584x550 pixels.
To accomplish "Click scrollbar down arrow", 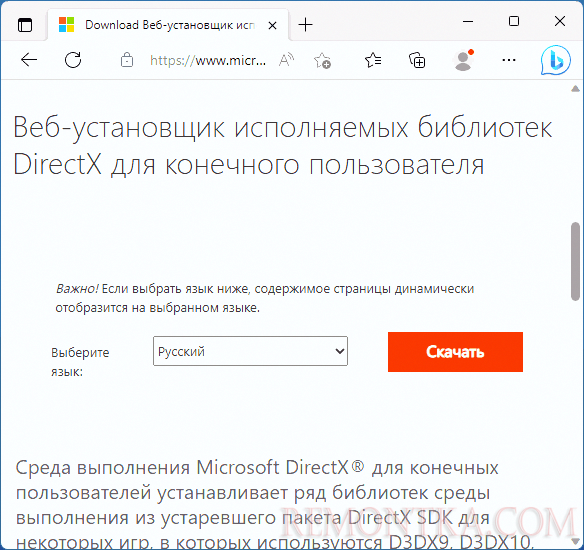I will [x=575, y=541].
